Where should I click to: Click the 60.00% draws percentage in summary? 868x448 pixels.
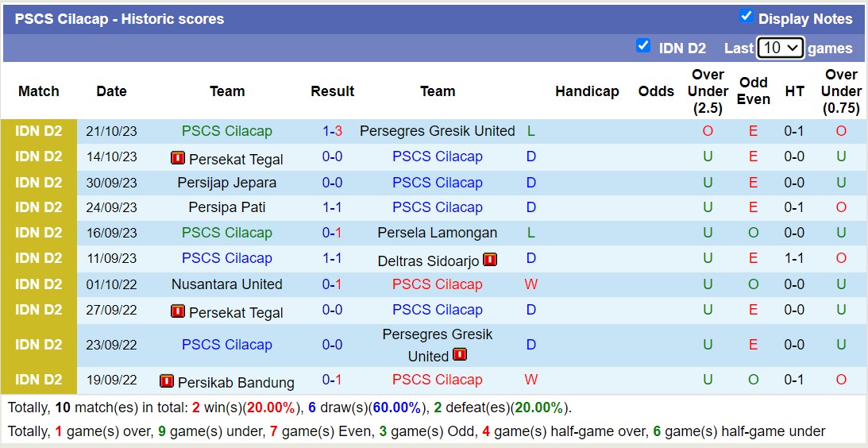395,408
